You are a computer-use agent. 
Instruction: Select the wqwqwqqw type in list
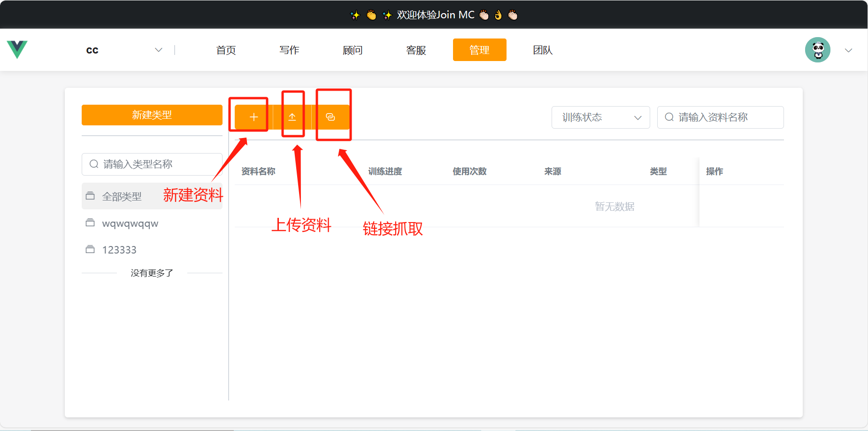[130, 223]
